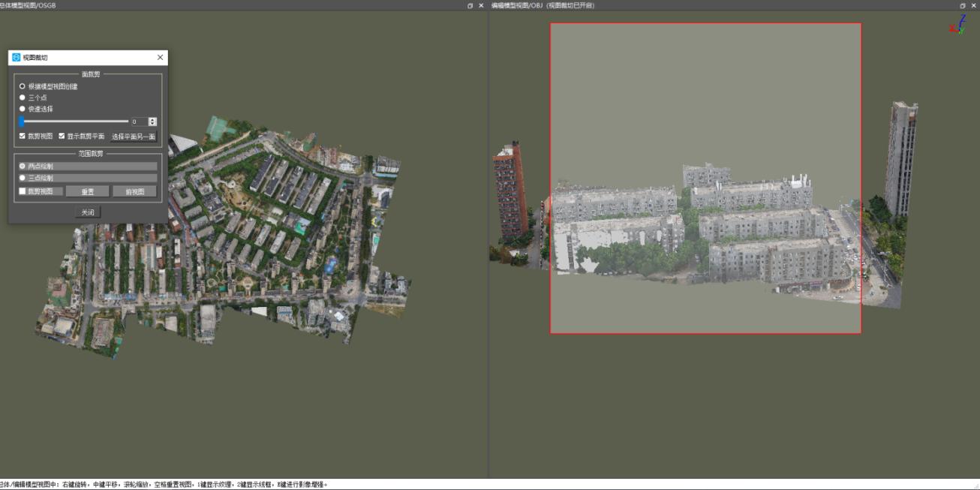Float the 总体模型视图/OSGB panel
This screenshot has width=980, height=490.
click(x=470, y=5)
